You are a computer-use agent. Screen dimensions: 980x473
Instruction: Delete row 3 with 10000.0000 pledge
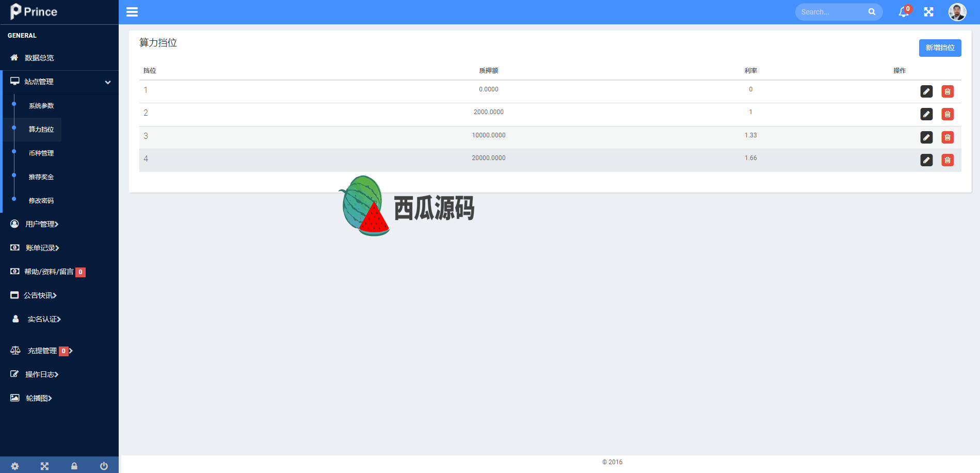click(x=947, y=137)
